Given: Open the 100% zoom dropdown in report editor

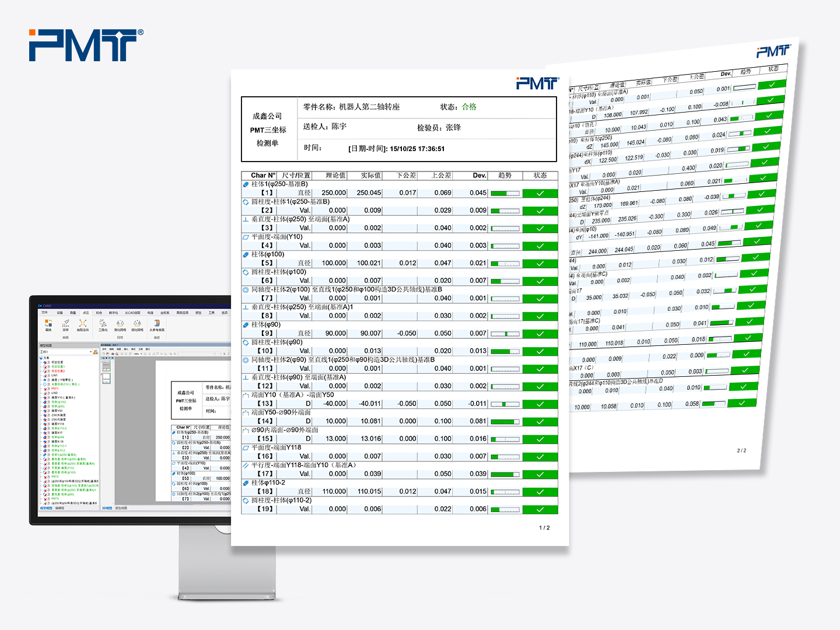Looking at the screenshot, I should pos(140,353).
